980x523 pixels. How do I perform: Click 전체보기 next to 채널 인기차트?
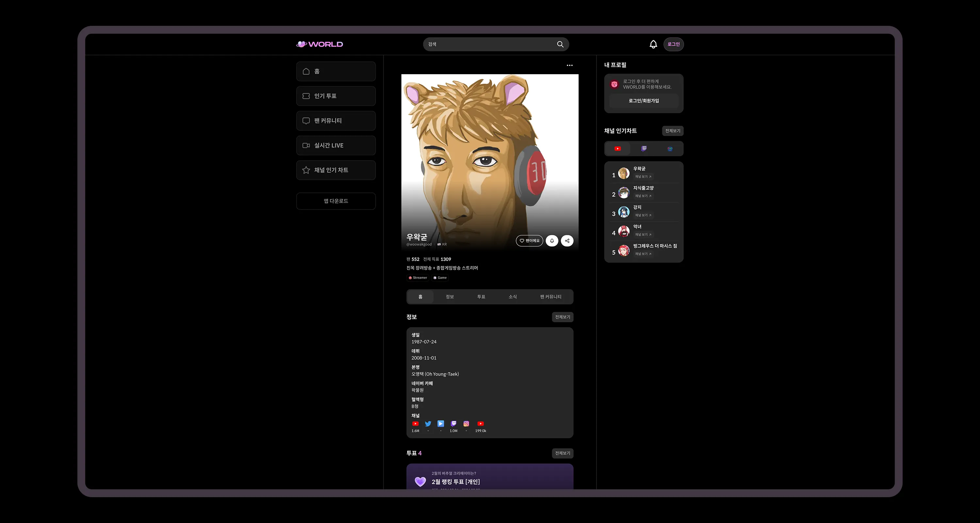click(673, 131)
